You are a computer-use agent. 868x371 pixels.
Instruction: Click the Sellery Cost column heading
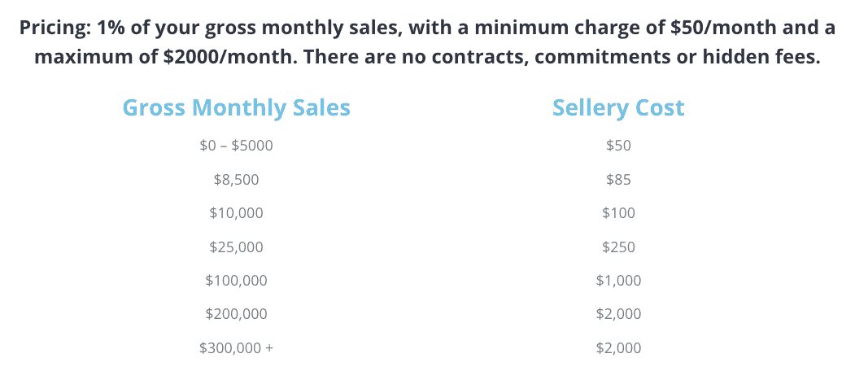618,107
